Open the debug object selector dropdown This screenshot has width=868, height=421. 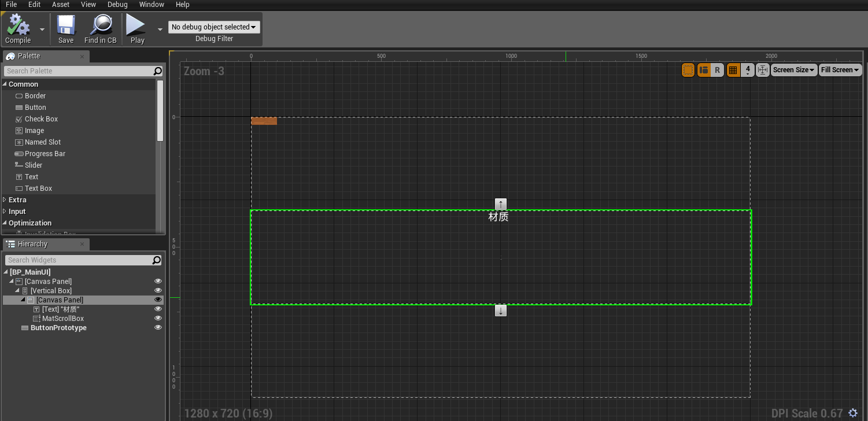point(214,27)
